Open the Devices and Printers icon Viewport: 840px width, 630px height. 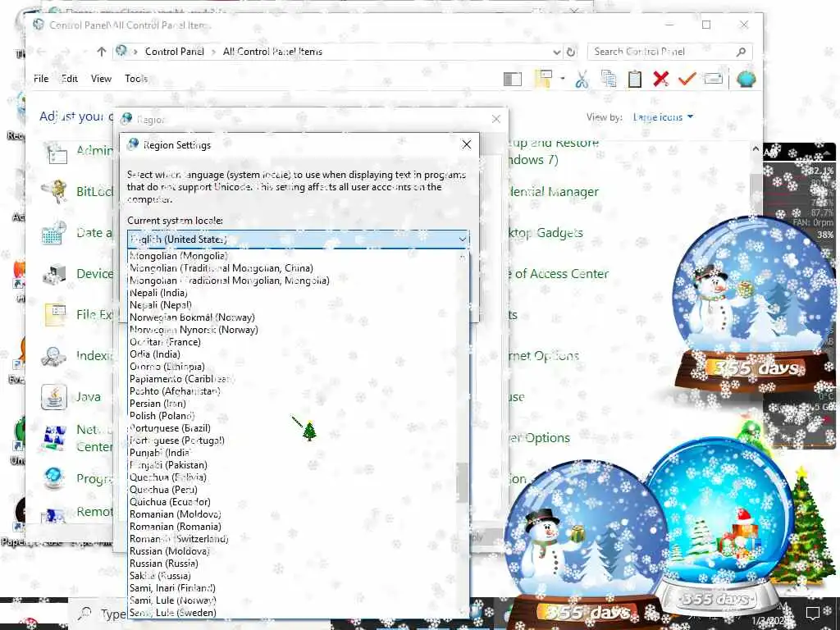pyautogui.click(x=54, y=274)
